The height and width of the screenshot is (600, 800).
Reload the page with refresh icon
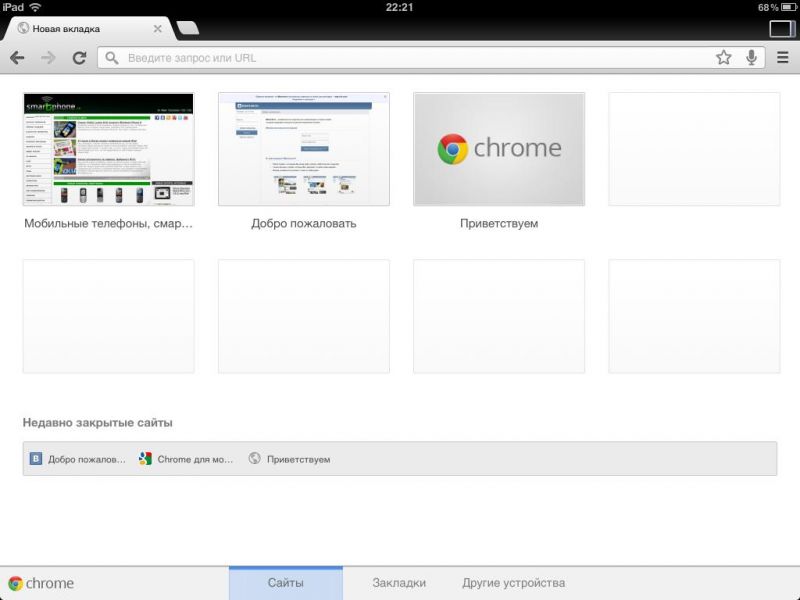(x=79, y=58)
